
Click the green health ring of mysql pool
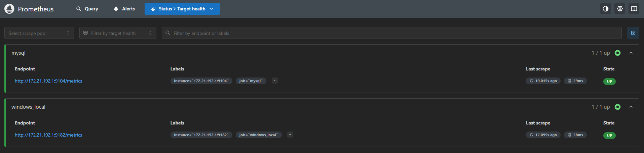[x=617, y=53]
